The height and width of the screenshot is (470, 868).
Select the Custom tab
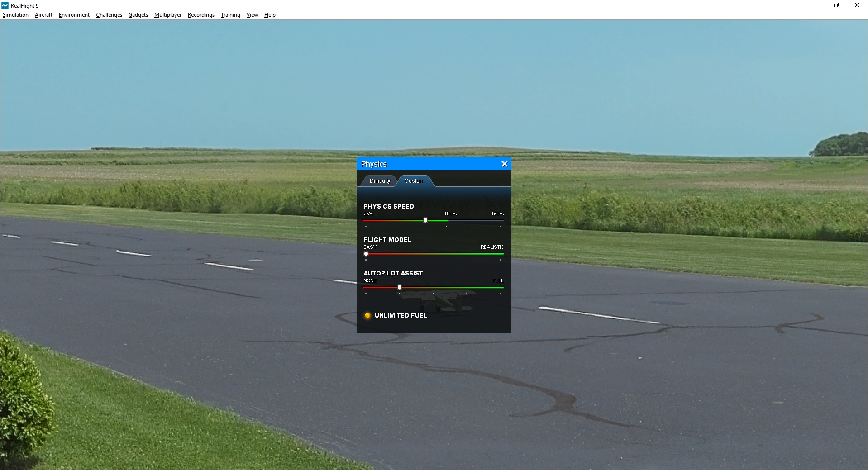[414, 181]
